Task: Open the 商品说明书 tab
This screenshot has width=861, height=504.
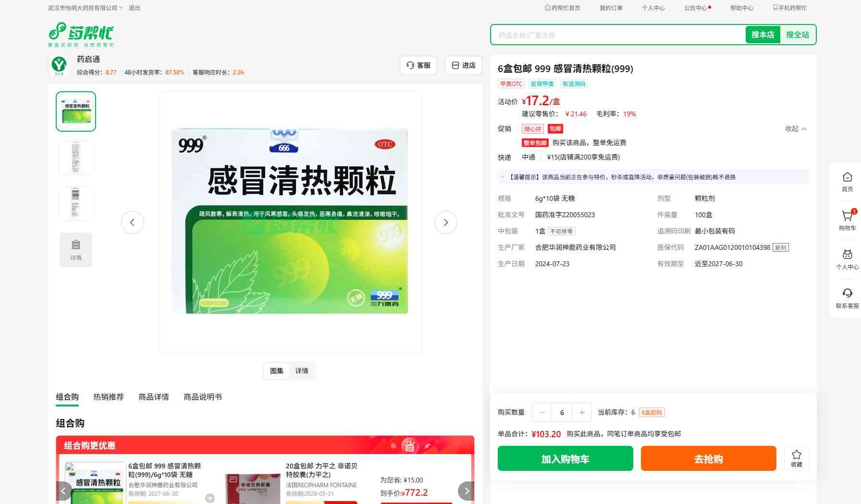Action: coord(202,397)
